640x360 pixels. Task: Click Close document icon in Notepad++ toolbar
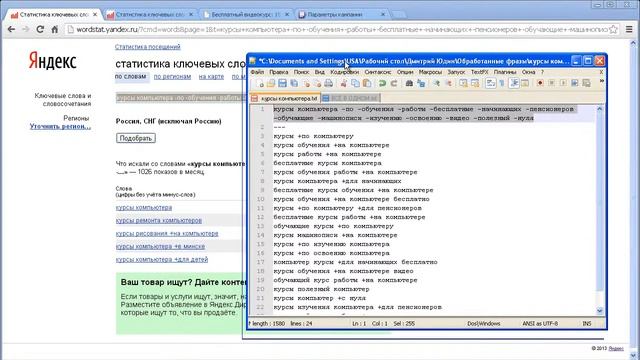pyautogui.click(x=307, y=83)
